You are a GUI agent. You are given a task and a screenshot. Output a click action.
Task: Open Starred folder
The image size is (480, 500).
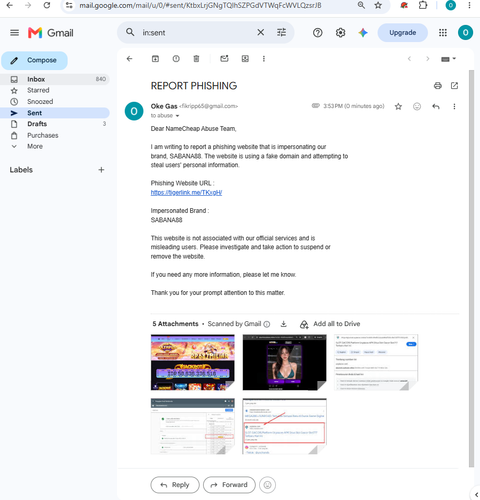pyautogui.click(x=55, y=90)
